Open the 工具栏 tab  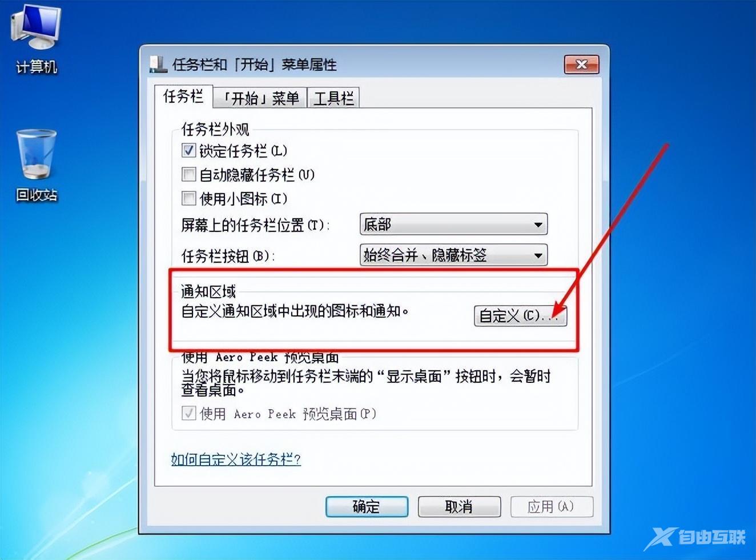[x=333, y=98]
